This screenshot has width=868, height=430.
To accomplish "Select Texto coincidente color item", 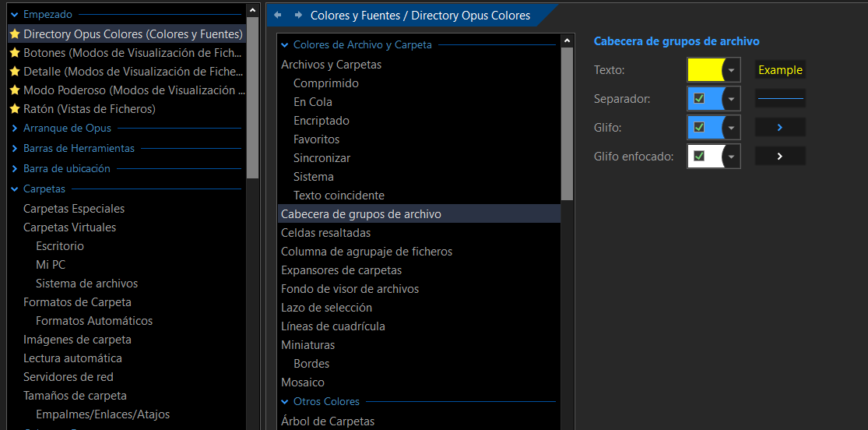I will coord(339,196).
